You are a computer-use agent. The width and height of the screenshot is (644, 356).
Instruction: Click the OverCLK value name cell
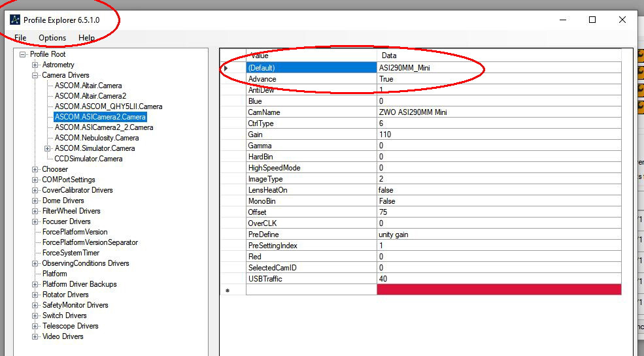click(x=311, y=223)
